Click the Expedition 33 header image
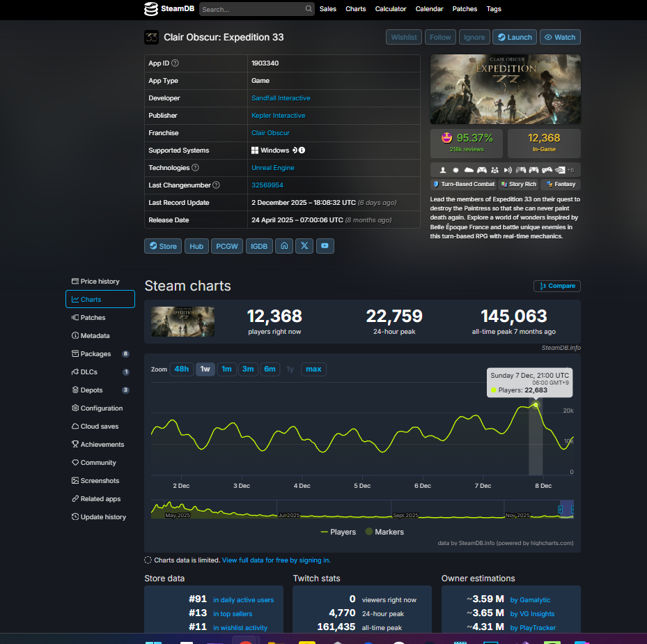647x644 pixels. point(505,89)
